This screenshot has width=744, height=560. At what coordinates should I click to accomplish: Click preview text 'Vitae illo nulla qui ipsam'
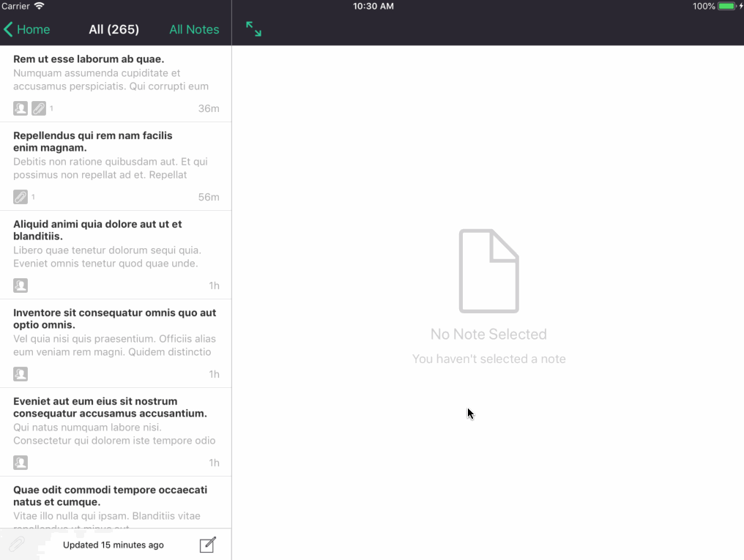pos(71,516)
